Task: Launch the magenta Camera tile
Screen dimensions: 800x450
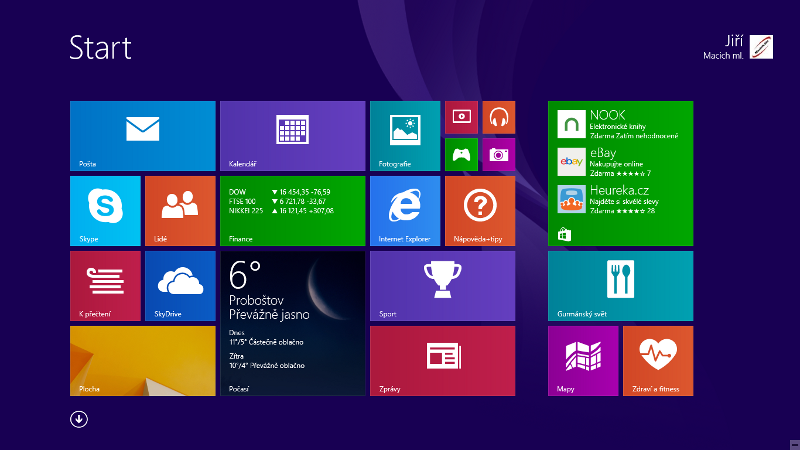Action: [499, 154]
